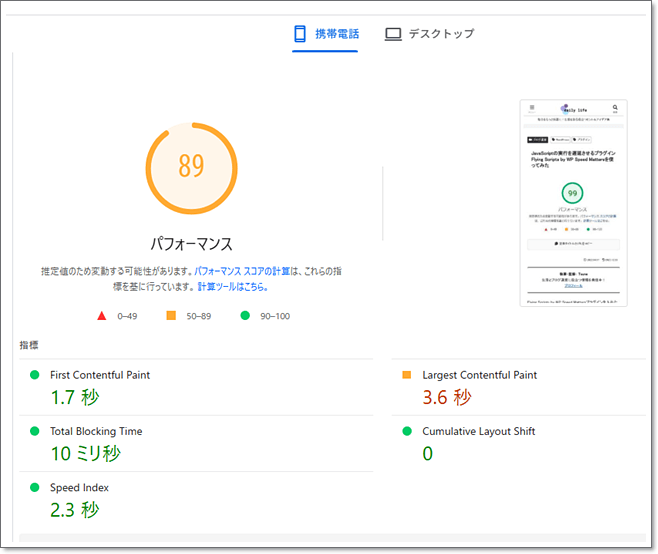The height and width of the screenshot is (554, 658).
Task: Click the green circle 90–100 legend icon
Action: [x=245, y=316]
